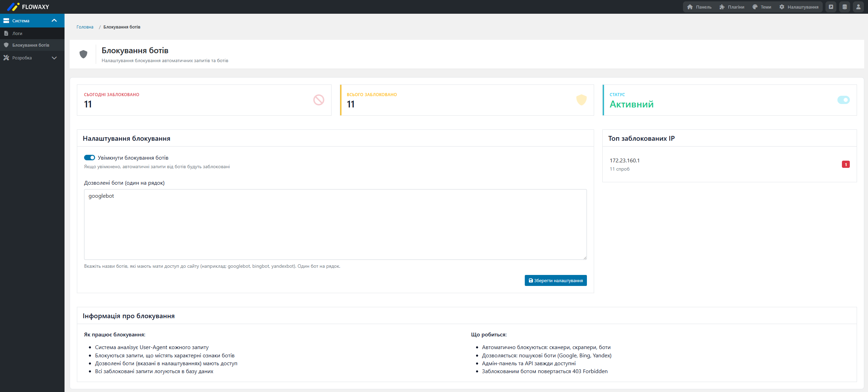Open Логи in the sidebar

point(17,33)
